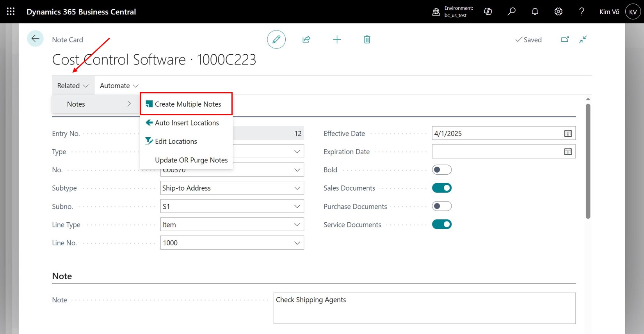Click the Kim Võ user name
The width and height of the screenshot is (644, 334).
[609, 12]
